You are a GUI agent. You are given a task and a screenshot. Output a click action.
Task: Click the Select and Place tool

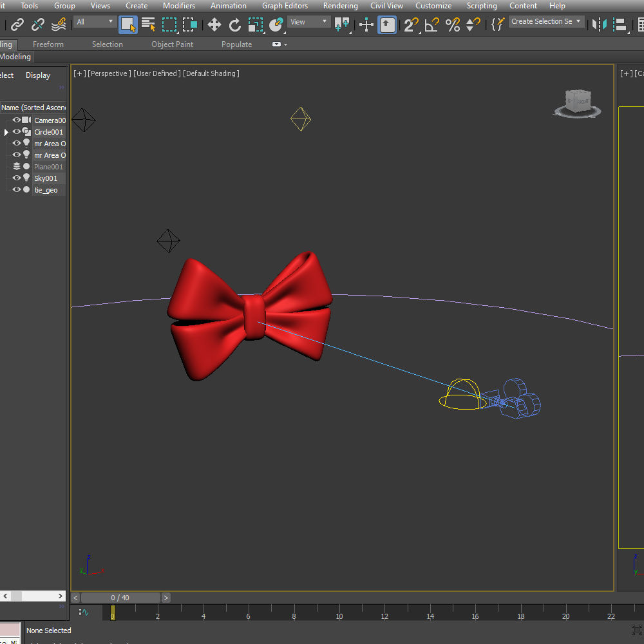pyautogui.click(x=276, y=24)
